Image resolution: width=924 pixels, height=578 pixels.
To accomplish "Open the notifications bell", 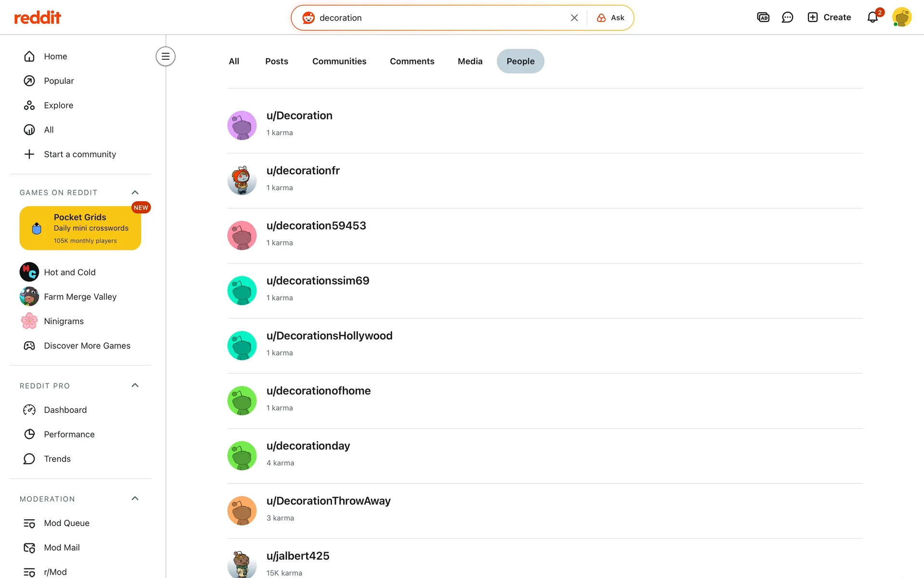I will [873, 17].
